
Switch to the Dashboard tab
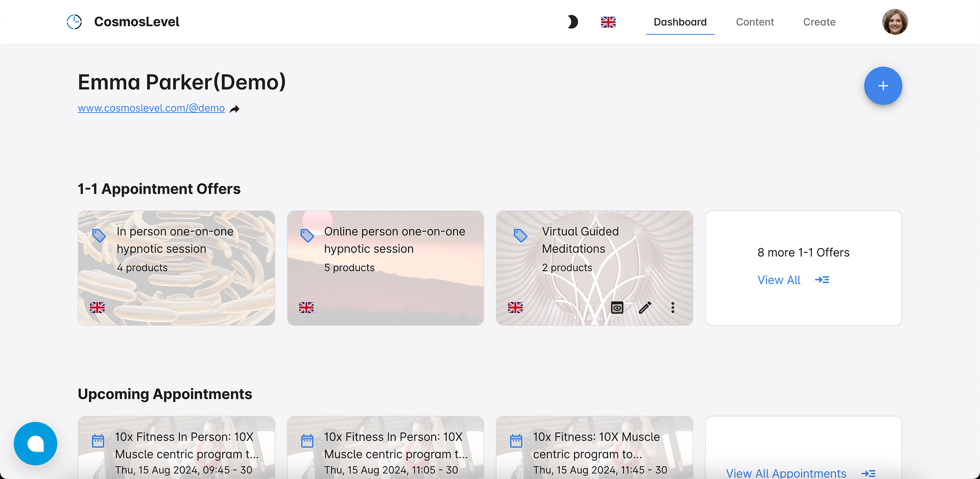680,22
